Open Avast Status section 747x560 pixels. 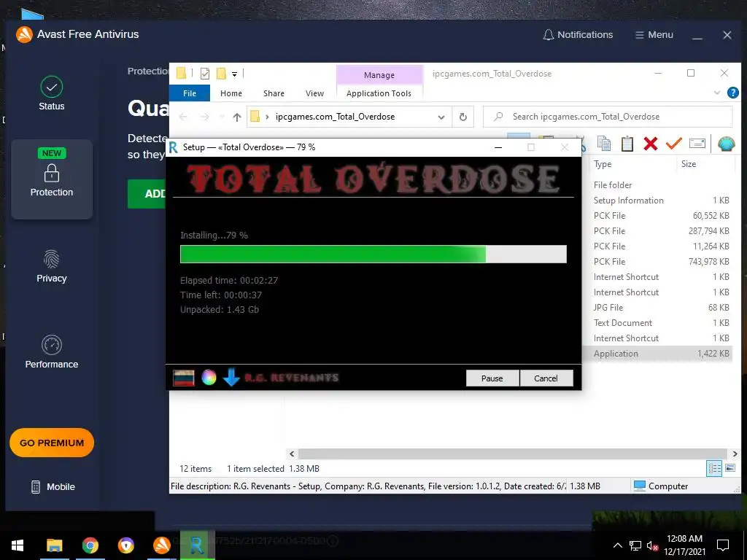pyautogui.click(x=52, y=93)
